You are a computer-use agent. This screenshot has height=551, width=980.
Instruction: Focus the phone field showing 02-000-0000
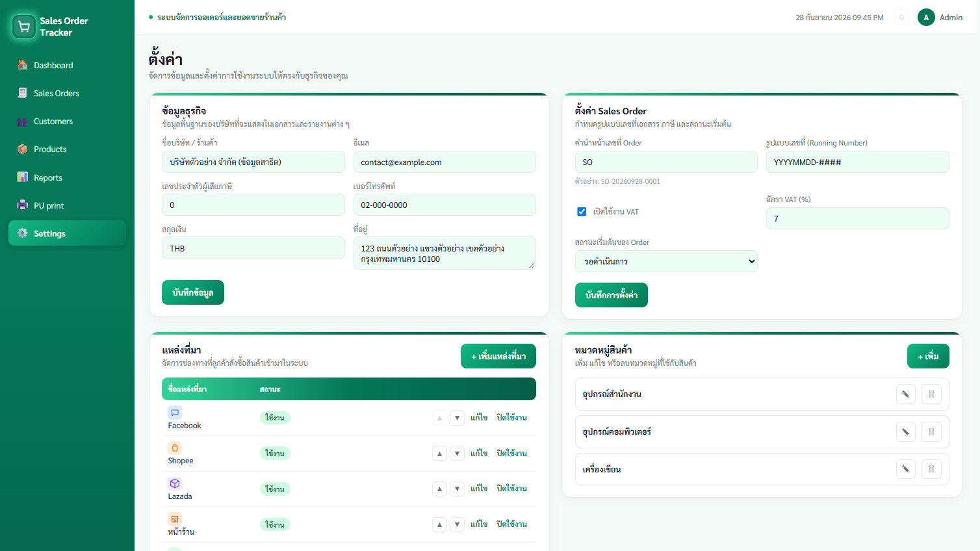click(445, 205)
